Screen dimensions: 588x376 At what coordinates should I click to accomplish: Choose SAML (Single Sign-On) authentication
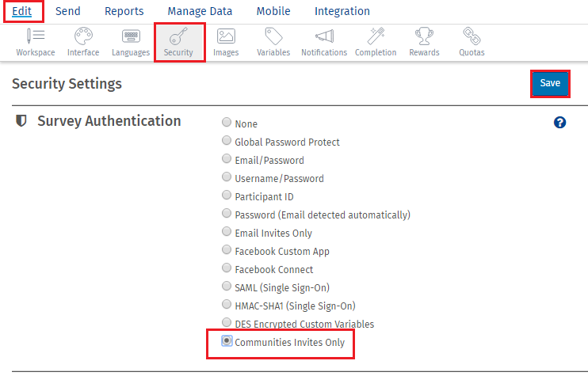pos(227,287)
